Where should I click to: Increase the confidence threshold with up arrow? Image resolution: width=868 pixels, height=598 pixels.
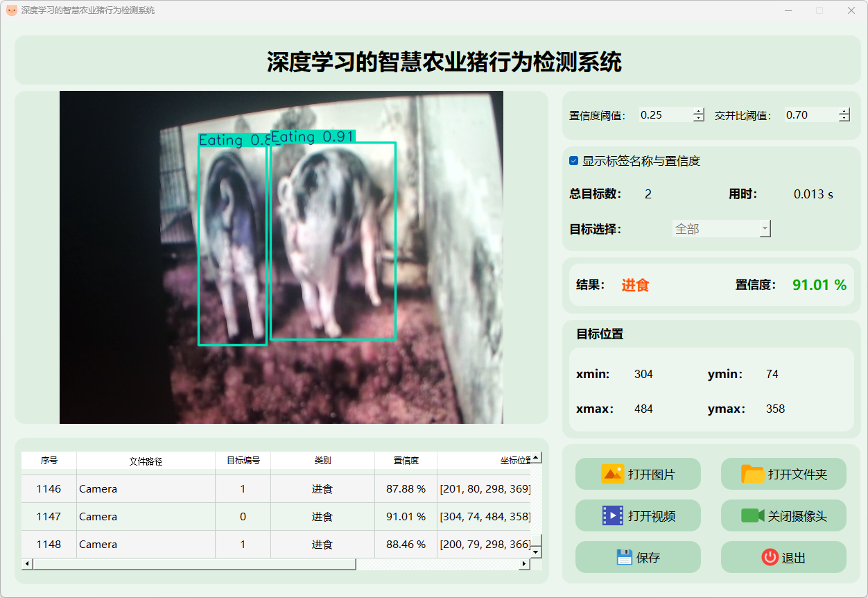click(x=698, y=112)
